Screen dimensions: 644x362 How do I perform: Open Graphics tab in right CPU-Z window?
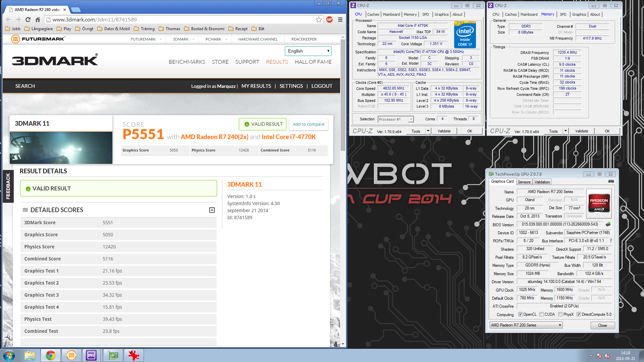579,14
